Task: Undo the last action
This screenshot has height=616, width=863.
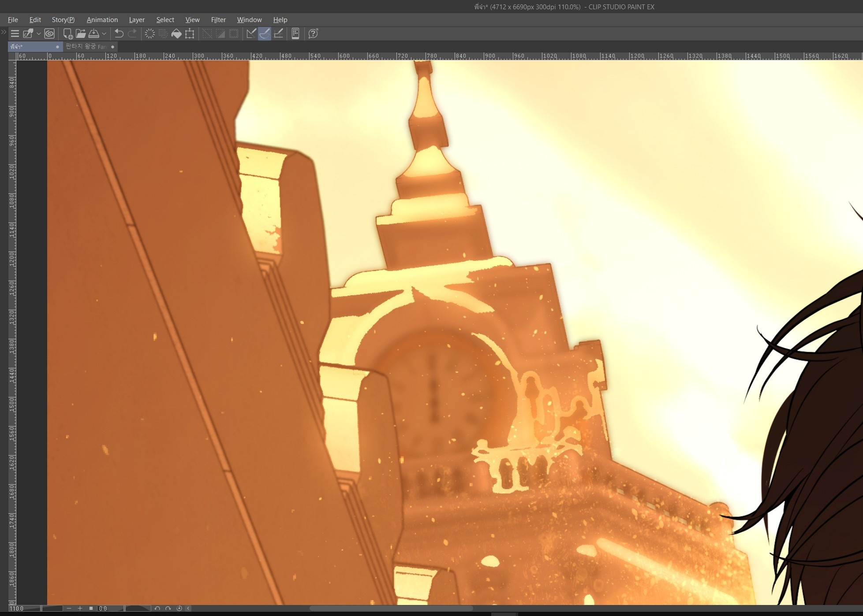Action: point(119,33)
